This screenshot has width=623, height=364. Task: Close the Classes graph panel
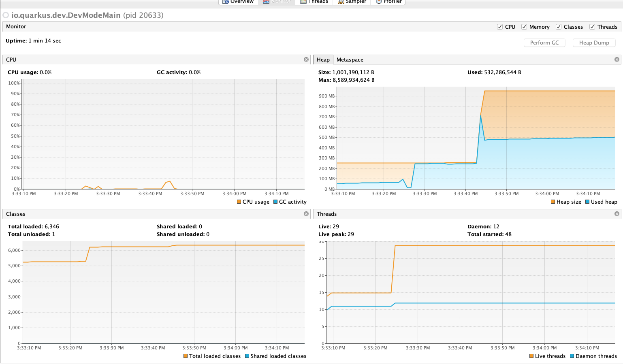[306, 214]
